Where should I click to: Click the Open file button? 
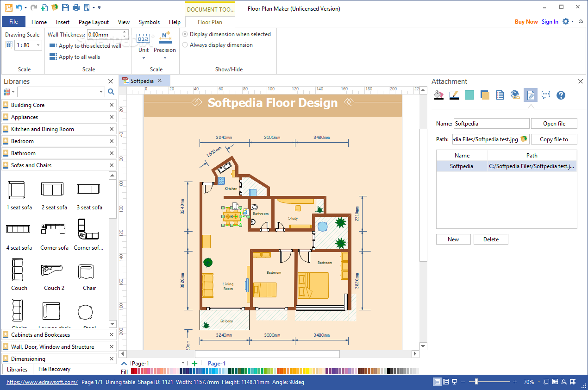(x=554, y=124)
